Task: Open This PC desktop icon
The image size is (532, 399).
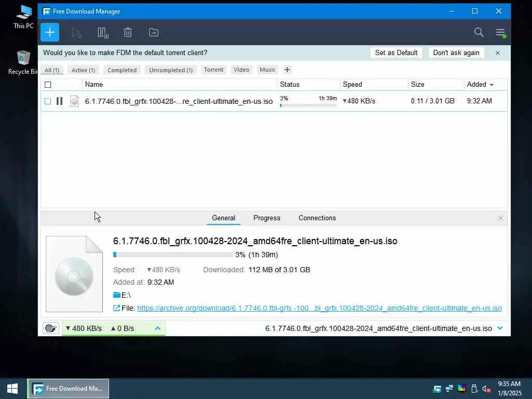Action: pyautogui.click(x=23, y=17)
